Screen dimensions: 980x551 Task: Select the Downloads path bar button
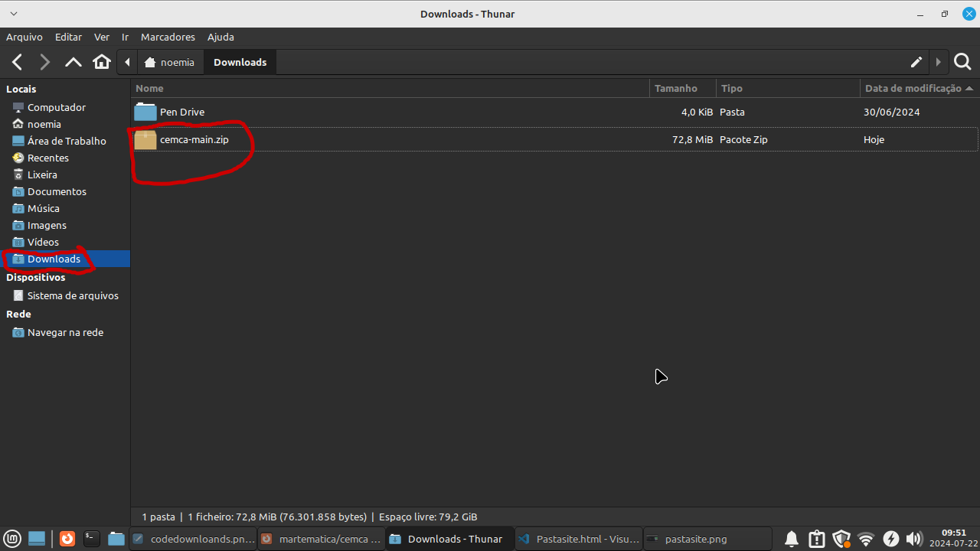coord(240,63)
